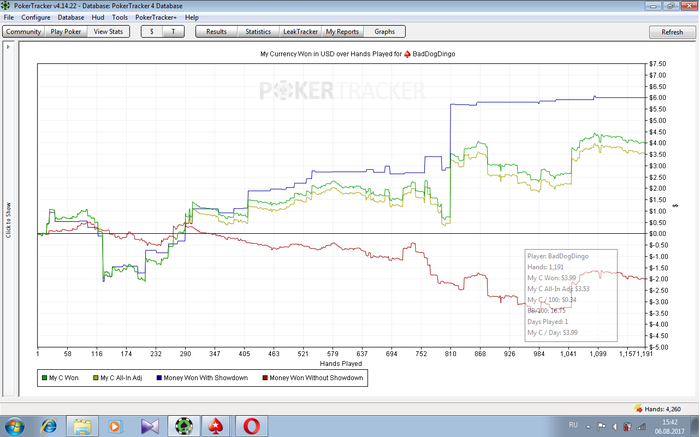Launch Internet Explorer from the taskbar
Viewport: 700px width, 437px height.
click(49, 427)
